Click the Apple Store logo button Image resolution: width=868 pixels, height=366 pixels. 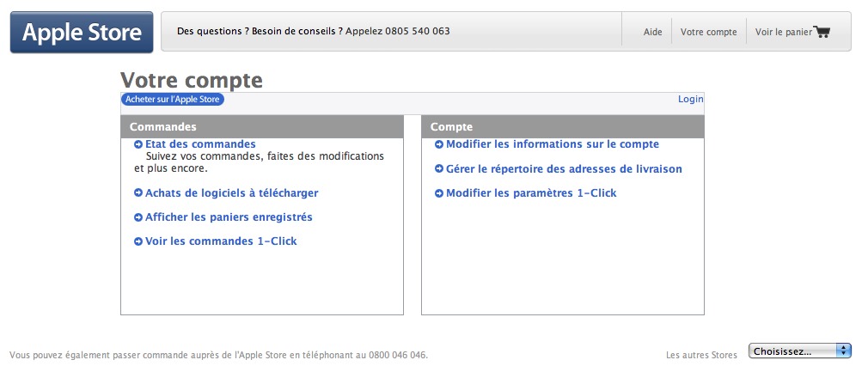coord(82,32)
